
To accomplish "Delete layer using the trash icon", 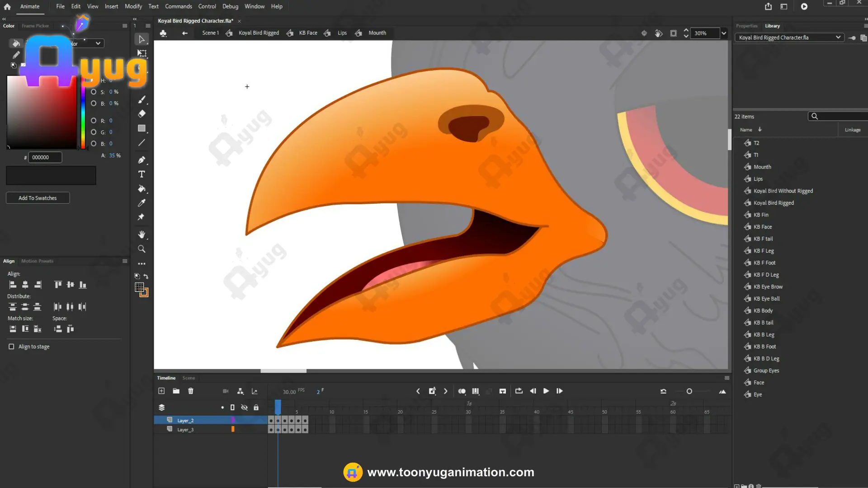I will [191, 391].
